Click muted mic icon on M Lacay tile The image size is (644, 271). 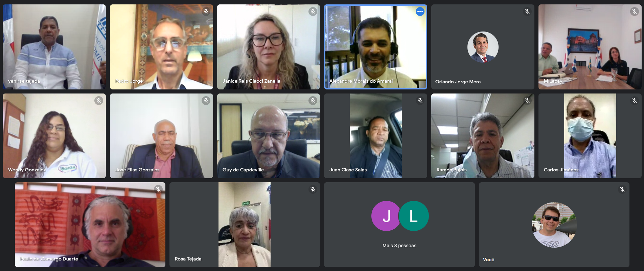click(x=634, y=12)
